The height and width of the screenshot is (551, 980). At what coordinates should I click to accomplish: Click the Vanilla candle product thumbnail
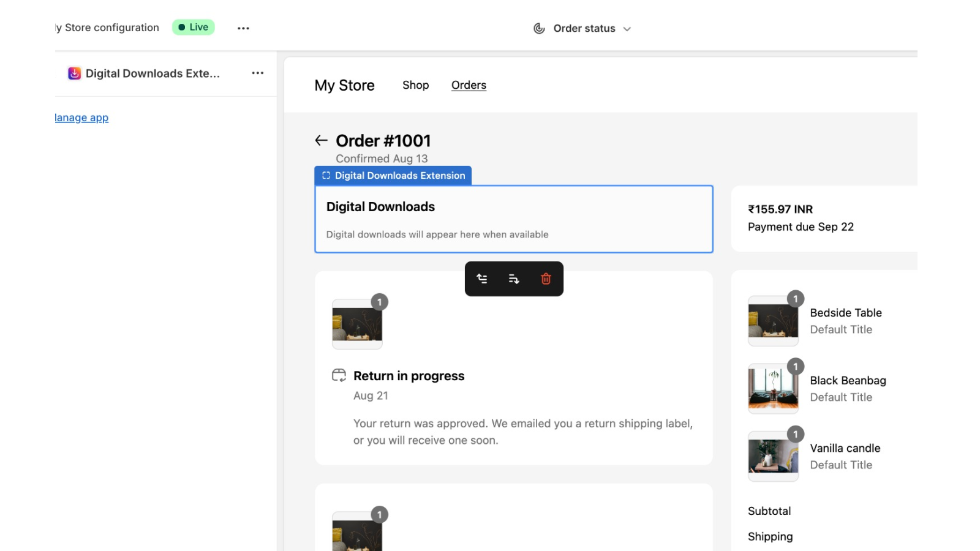(x=773, y=456)
